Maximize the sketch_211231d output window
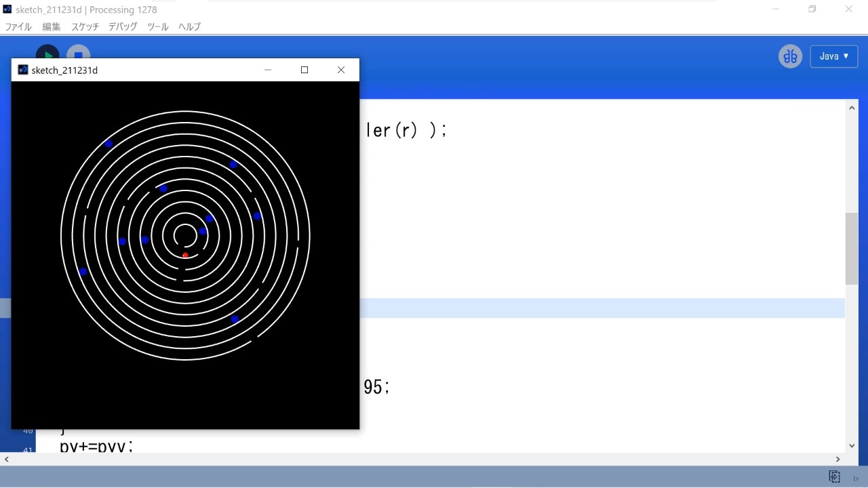The width and height of the screenshot is (868, 488). [x=304, y=69]
